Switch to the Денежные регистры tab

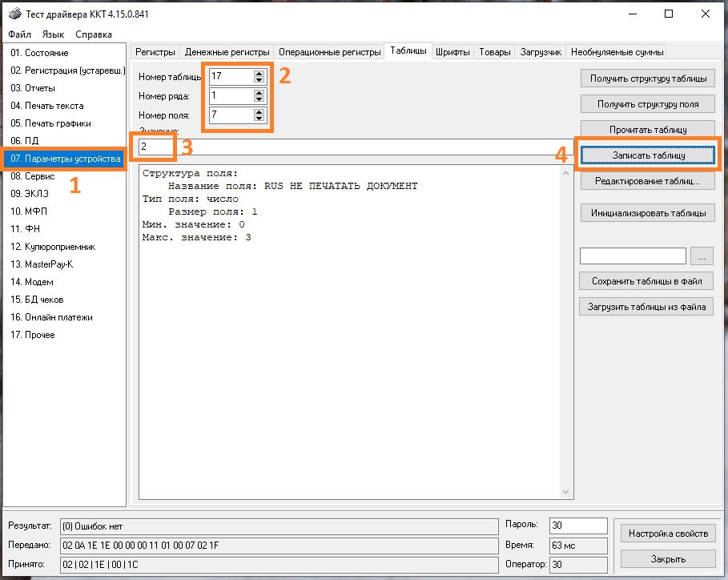(227, 52)
